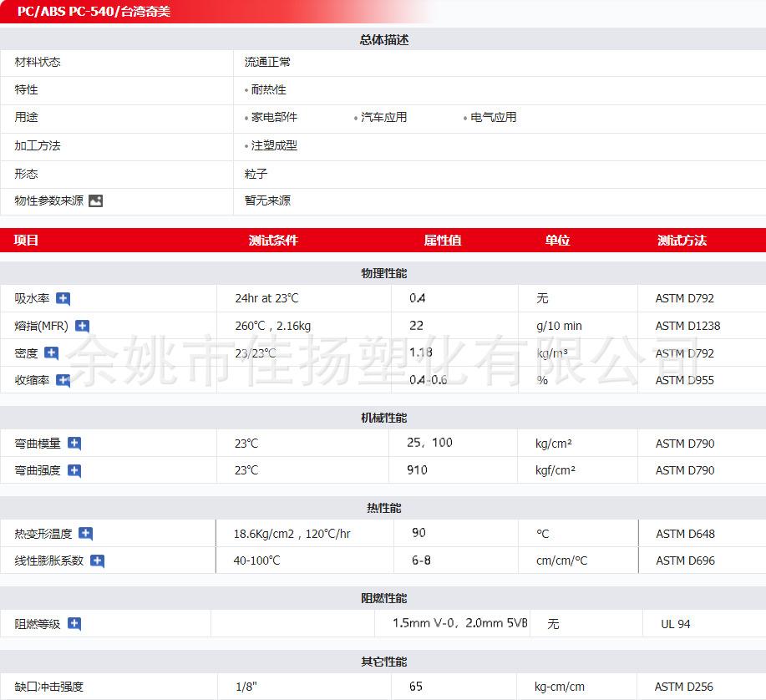Click the 暂无来源 value
The width and height of the screenshot is (766, 700).
pos(267,200)
